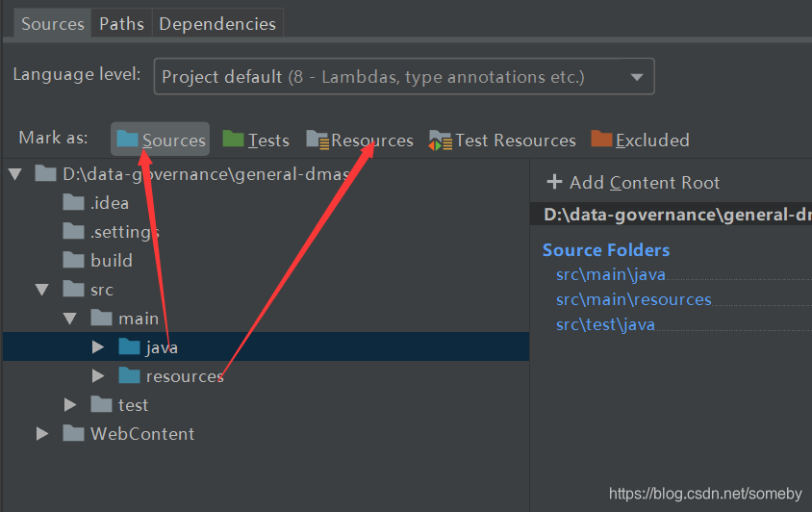Switch to the Paths tab
This screenshot has width=812, height=512.
pos(121,24)
